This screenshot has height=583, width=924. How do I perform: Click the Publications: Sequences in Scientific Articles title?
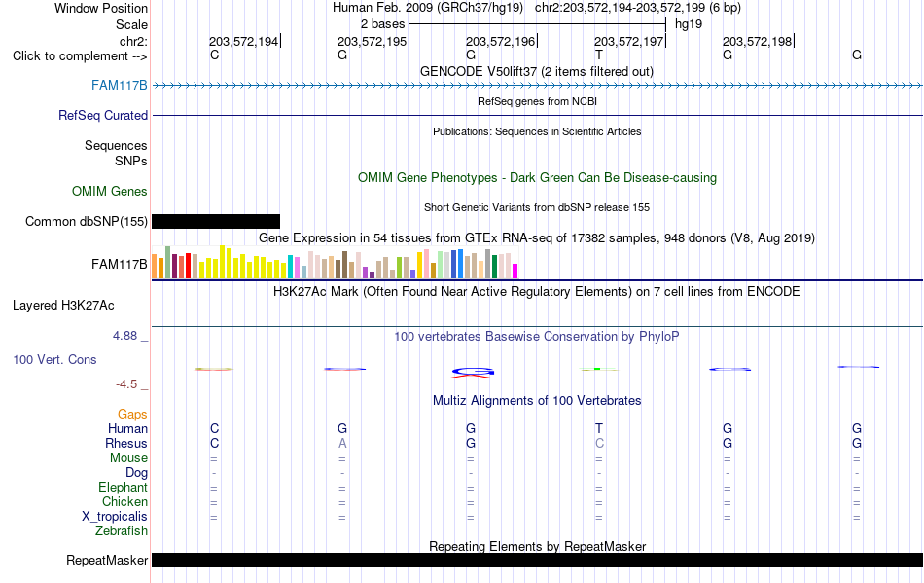click(x=537, y=131)
